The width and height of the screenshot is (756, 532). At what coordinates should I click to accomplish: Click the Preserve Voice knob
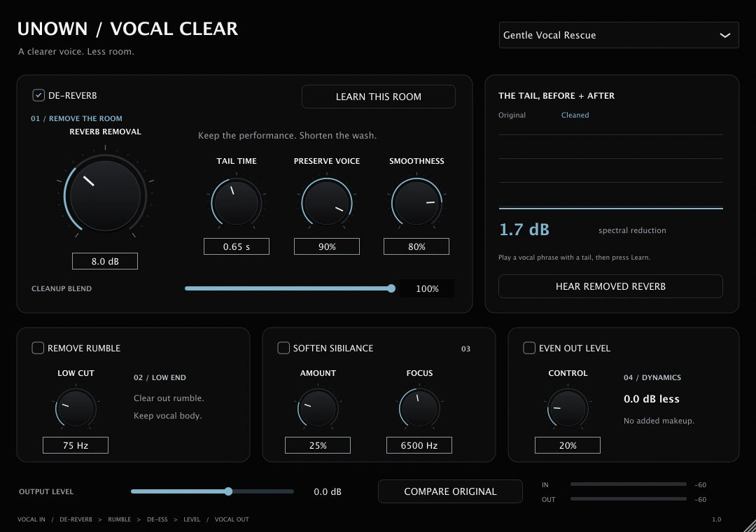327,202
